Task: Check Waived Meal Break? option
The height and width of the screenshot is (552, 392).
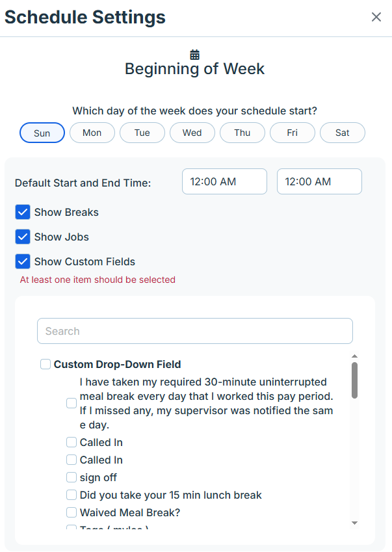Action: pos(72,512)
